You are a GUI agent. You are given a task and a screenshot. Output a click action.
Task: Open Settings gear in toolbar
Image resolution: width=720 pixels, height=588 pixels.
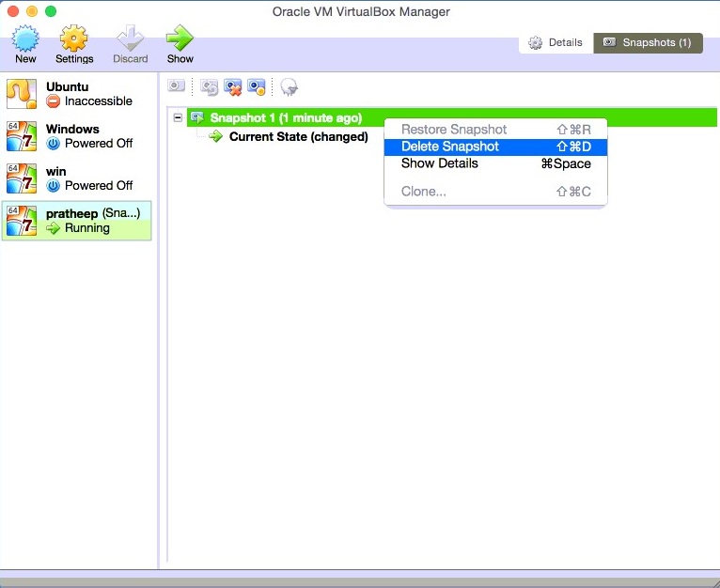coord(74,39)
